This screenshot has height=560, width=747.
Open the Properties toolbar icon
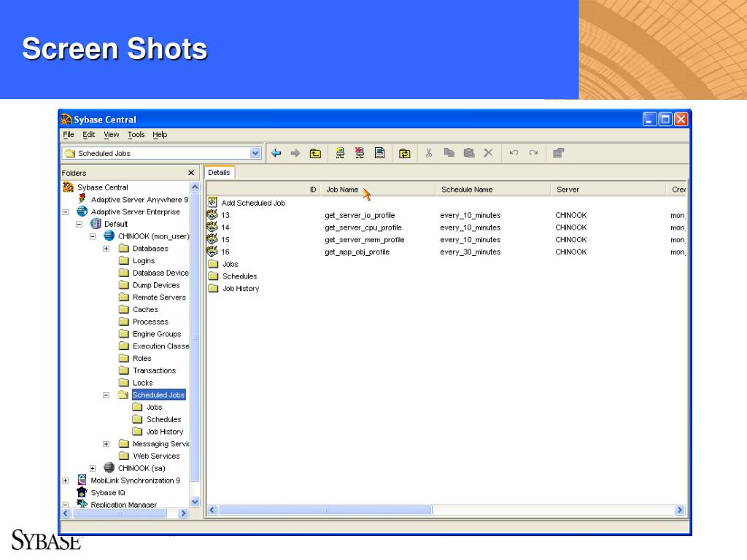point(558,153)
